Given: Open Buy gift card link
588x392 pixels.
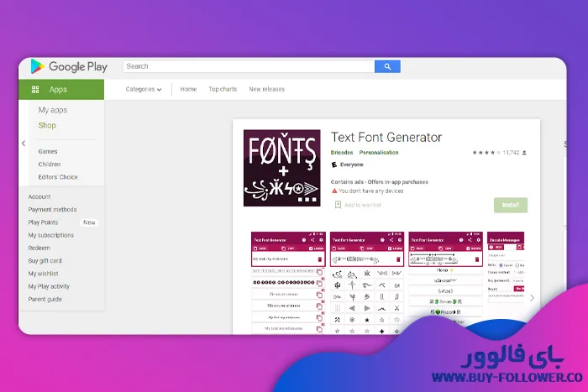Looking at the screenshot, I should tap(45, 261).
